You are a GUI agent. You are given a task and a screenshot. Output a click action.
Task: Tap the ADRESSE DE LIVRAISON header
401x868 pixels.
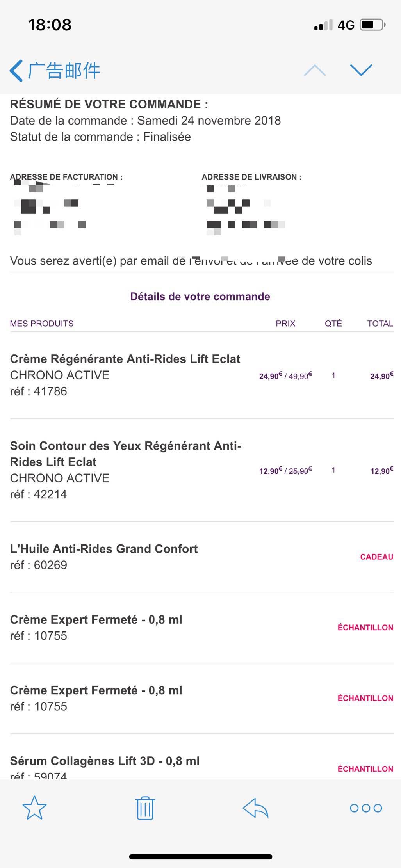251,177
